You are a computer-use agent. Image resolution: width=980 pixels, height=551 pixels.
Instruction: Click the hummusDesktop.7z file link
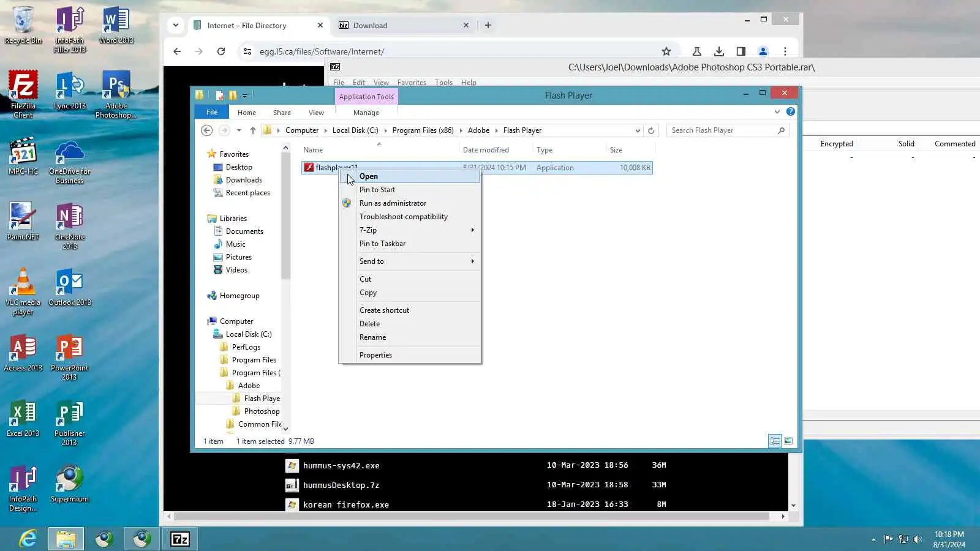pyautogui.click(x=341, y=485)
